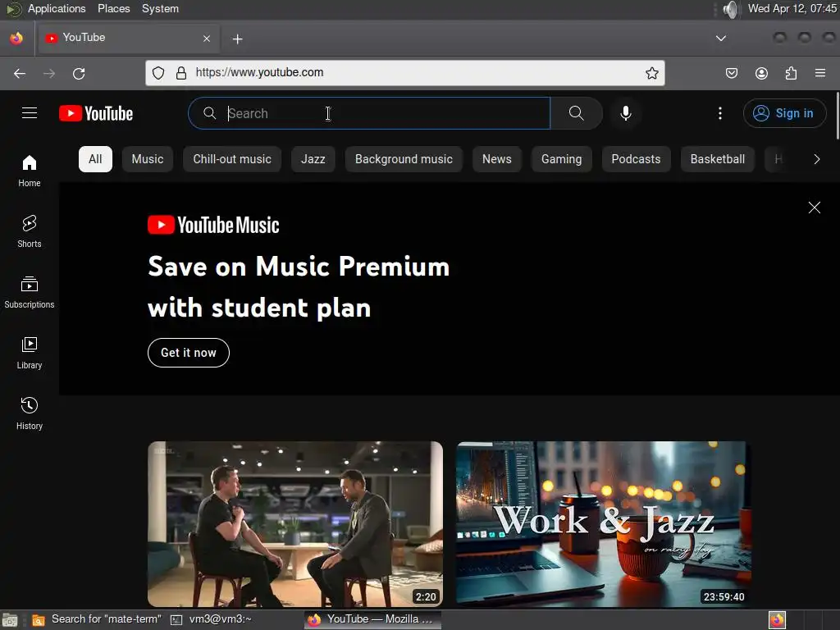Image resolution: width=840 pixels, height=630 pixels.
Task: Click Firefox icon in bottom panel tray
Action: [x=778, y=620]
